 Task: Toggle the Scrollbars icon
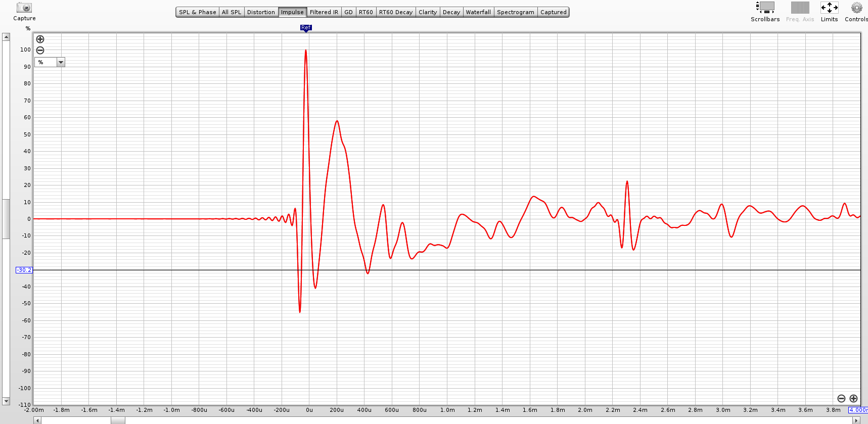(765, 8)
